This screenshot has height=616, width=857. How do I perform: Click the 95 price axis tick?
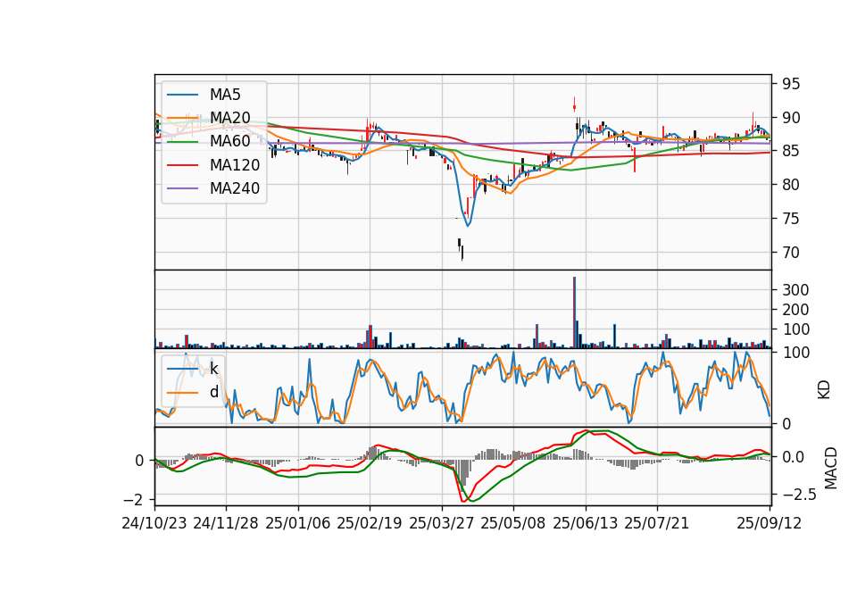(791, 84)
